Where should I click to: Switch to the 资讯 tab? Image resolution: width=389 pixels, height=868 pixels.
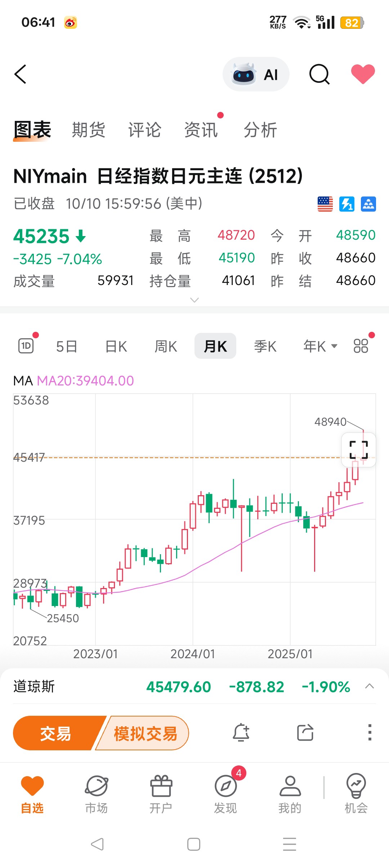[x=201, y=130]
